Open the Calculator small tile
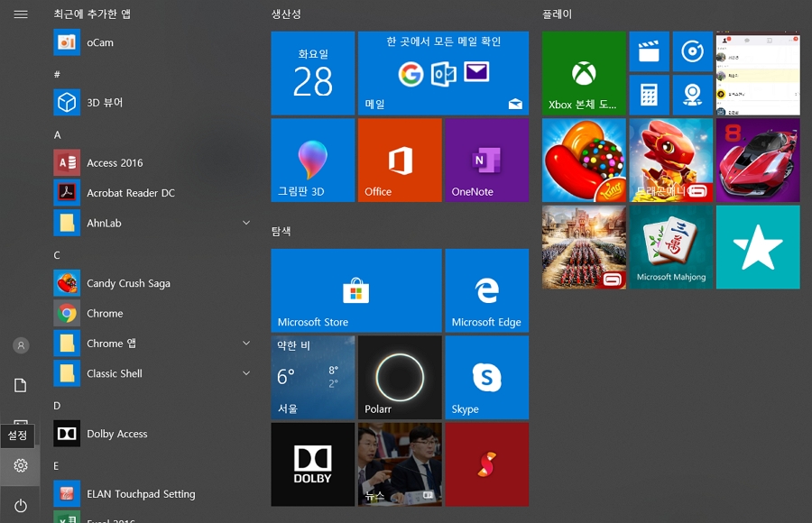The height and width of the screenshot is (523, 812). pos(649,95)
